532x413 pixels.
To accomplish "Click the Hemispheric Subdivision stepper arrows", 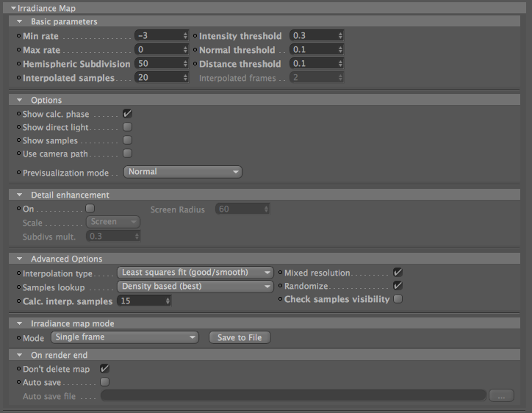I will pos(185,63).
